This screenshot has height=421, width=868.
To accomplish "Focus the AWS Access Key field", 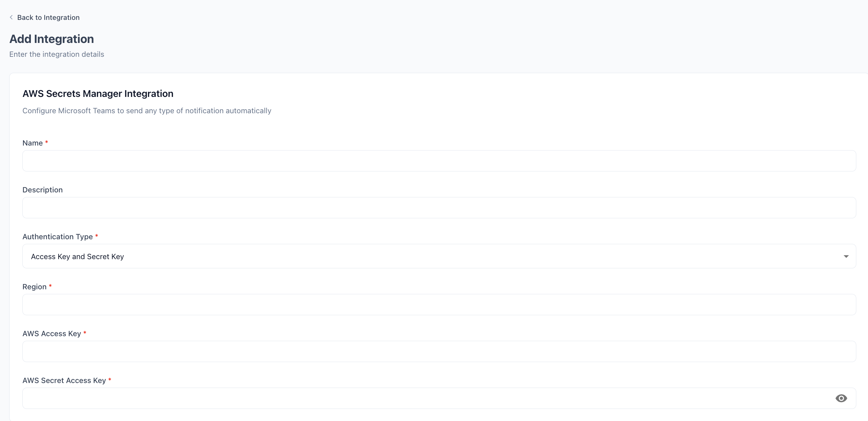I will pos(439,351).
